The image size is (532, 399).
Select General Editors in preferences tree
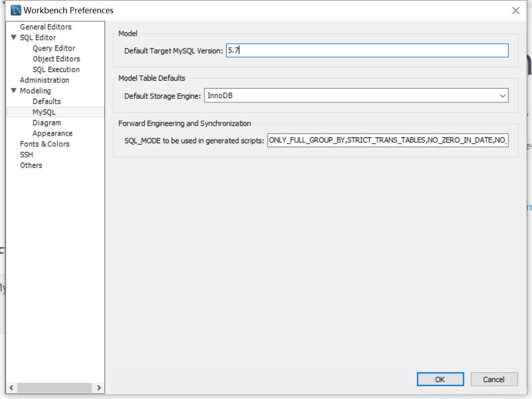[x=46, y=27]
